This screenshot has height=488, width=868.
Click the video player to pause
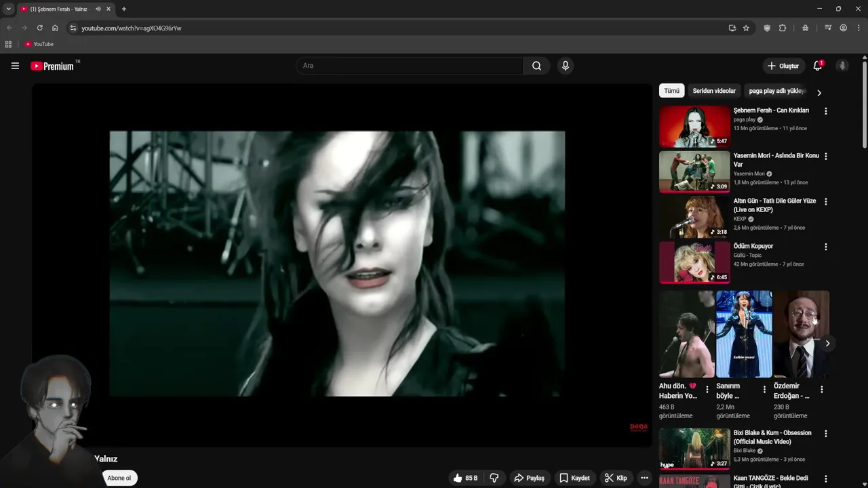[342, 264]
